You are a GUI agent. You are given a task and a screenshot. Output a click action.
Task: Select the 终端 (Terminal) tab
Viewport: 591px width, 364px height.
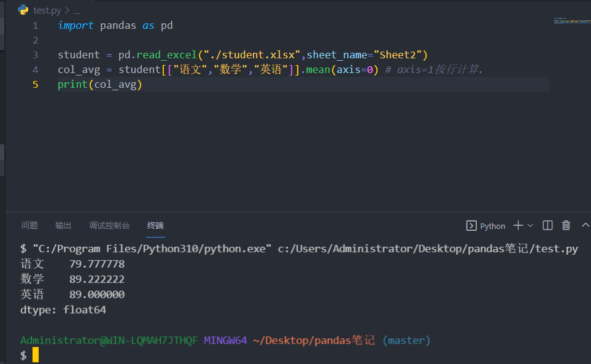click(x=155, y=226)
